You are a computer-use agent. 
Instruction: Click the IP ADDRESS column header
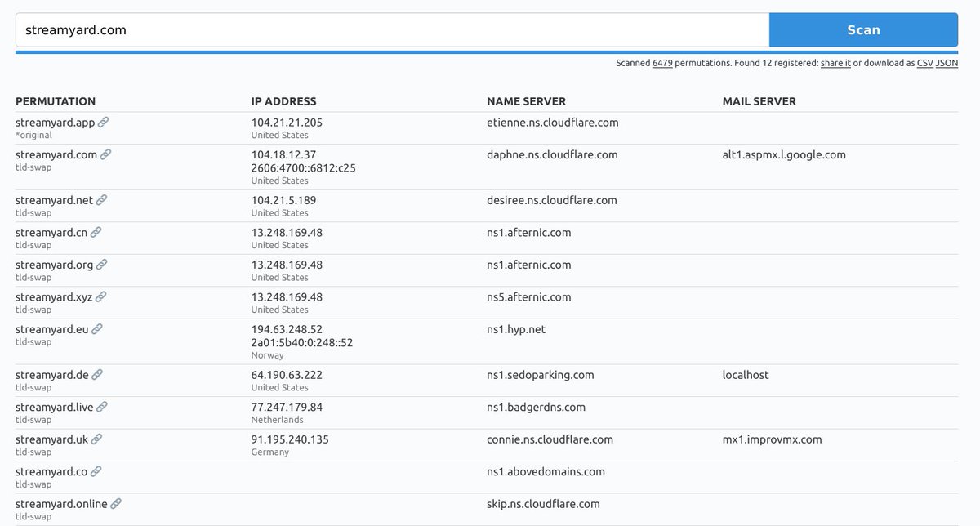coord(283,101)
